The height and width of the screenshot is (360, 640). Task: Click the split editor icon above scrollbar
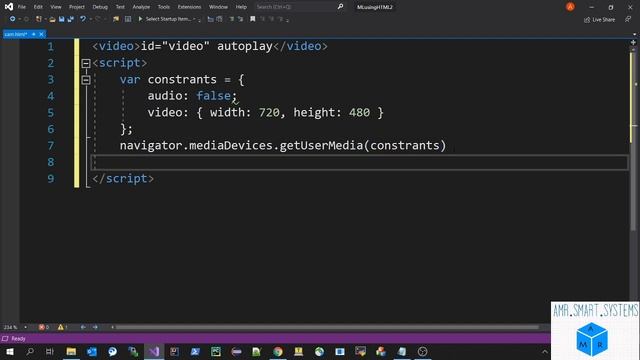(633, 42)
